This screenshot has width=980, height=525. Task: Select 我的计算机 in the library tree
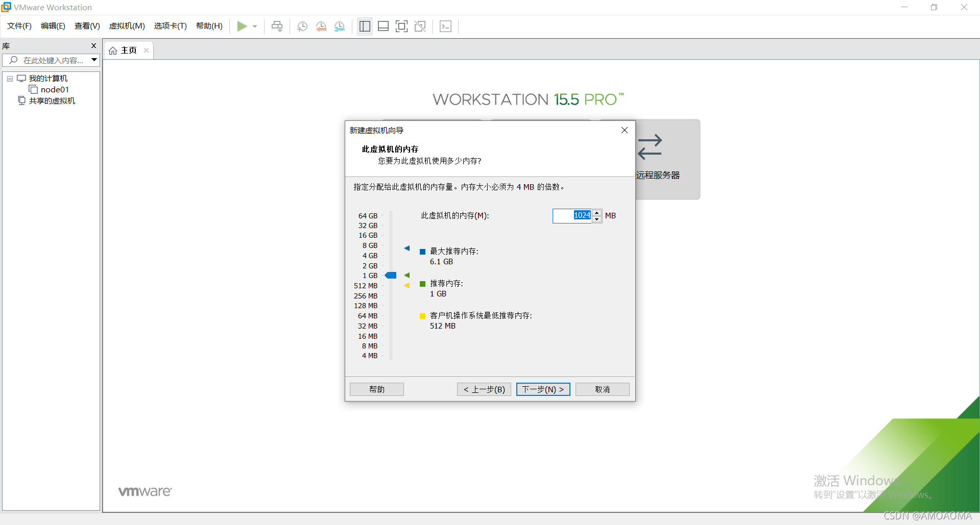(x=48, y=79)
